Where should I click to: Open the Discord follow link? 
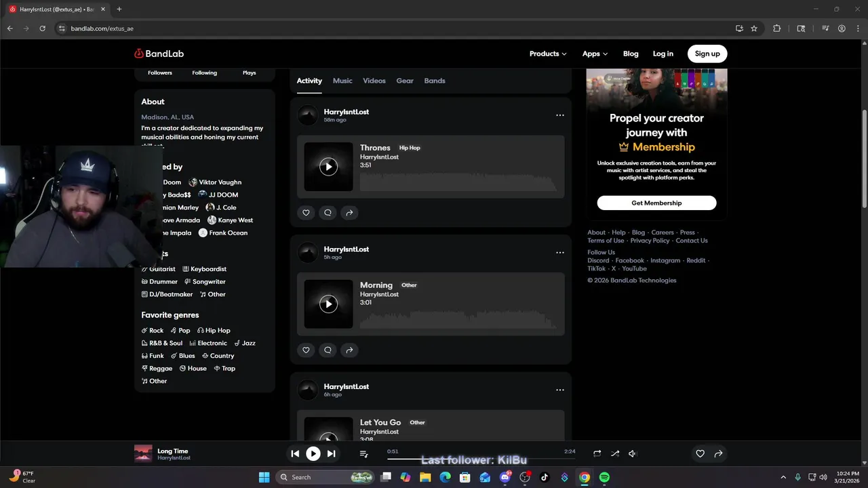598,260
